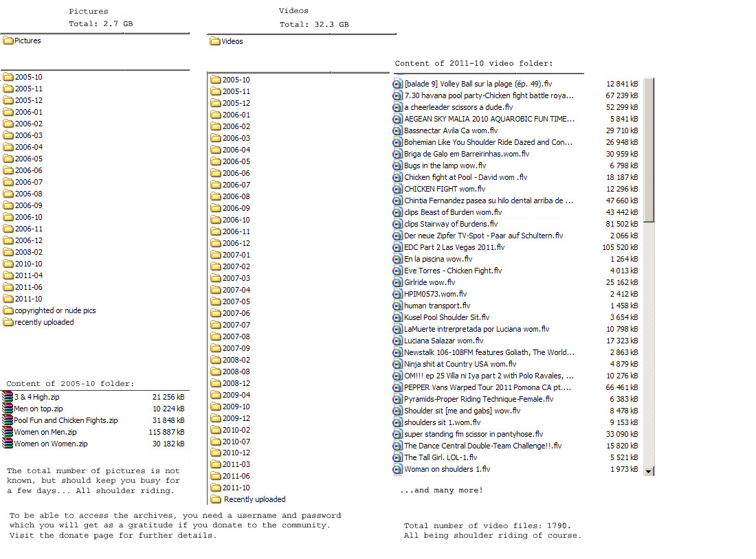The width and height of the screenshot is (756, 559).
Task: Open the 2009-12 folder in Videos
Action: click(230, 418)
